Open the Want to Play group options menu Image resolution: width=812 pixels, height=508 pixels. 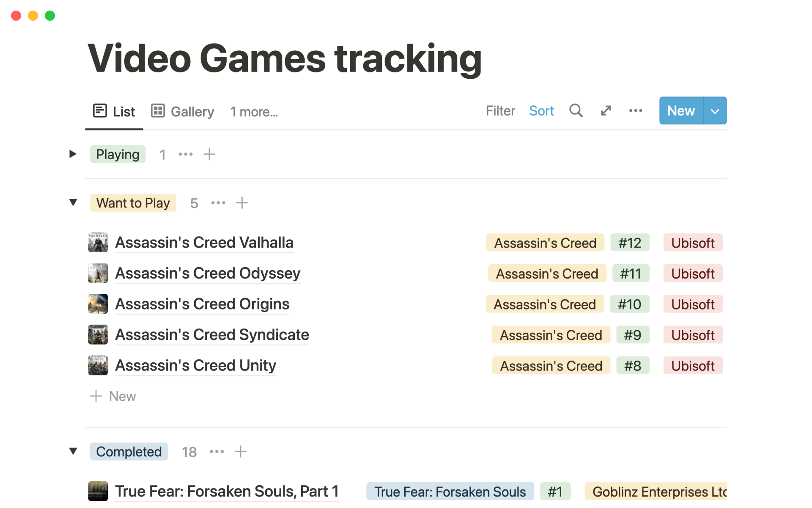[x=218, y=202]
